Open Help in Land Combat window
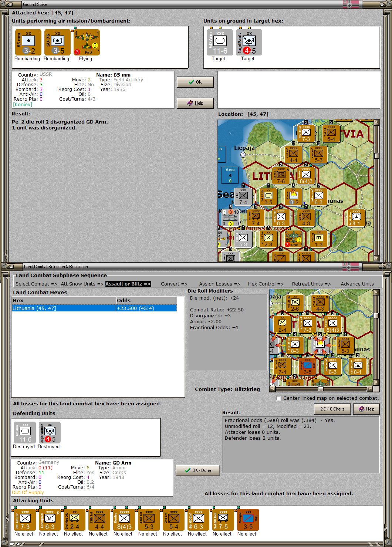Image resolution: width=392 pixels, height=547 pixels. coord(366,409)
